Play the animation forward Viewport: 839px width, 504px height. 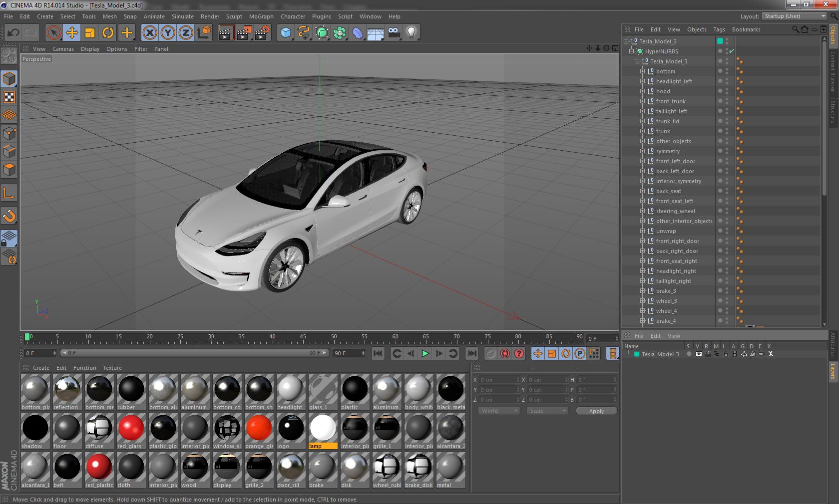coord(425,353)
